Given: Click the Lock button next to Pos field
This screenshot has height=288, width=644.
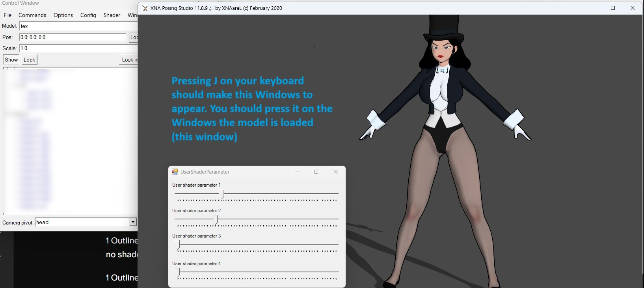Looking at the screenshot, I should pyautogui.click(x=134, y=37).
